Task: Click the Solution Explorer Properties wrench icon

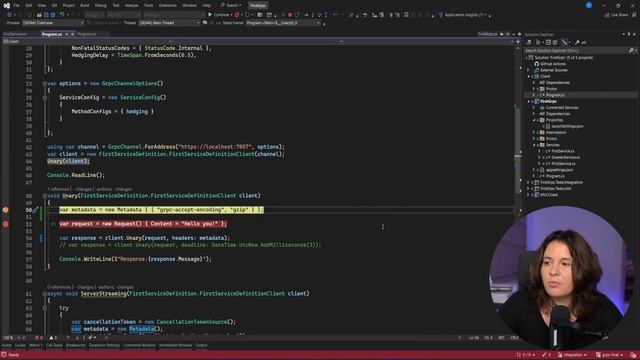Action: pyautogui.click(x=577, y=42)
